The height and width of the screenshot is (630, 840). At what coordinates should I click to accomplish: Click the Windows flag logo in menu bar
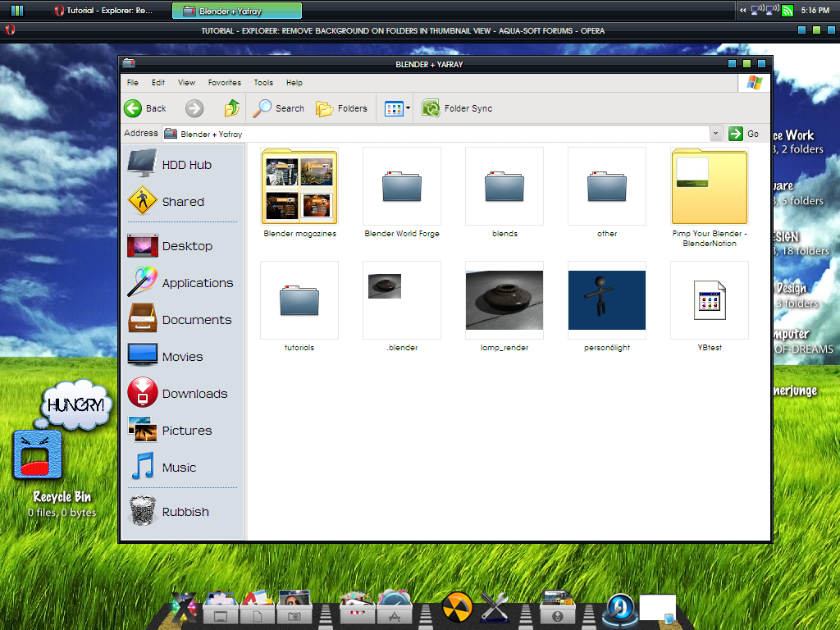755,83
